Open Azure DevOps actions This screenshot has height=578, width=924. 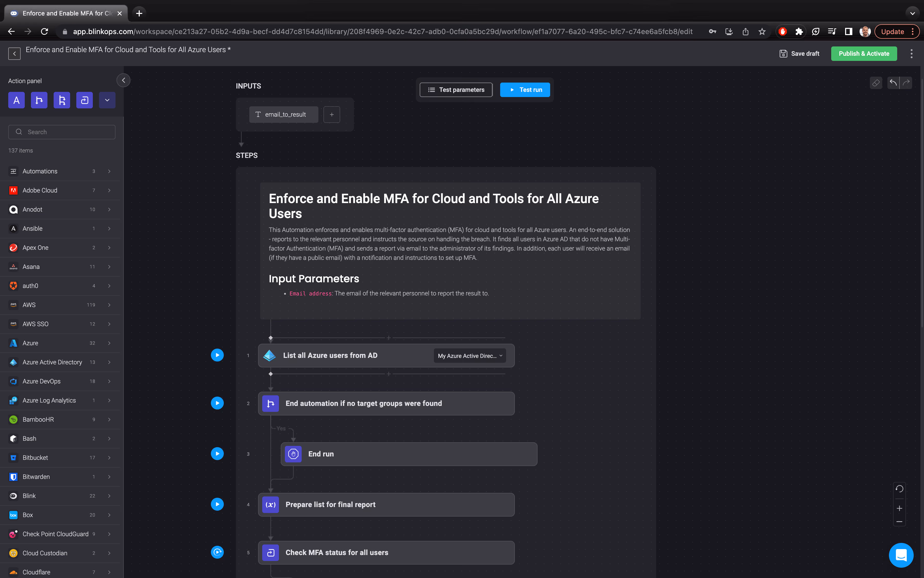tap(60, 382)
